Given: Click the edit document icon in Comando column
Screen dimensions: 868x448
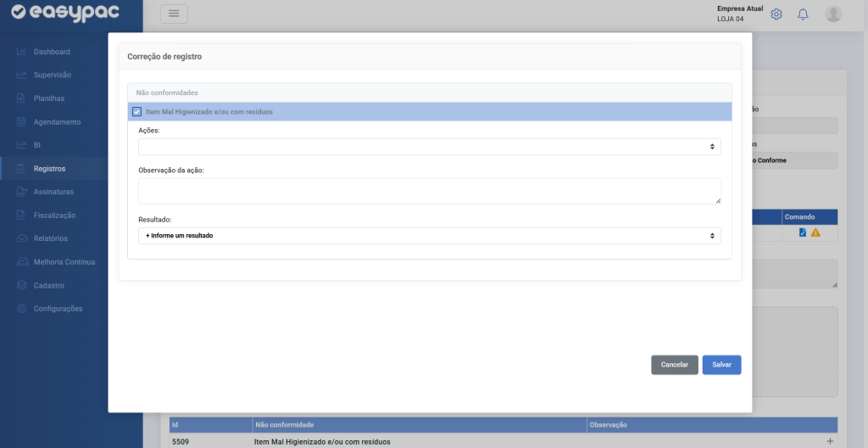Looking at the screenshot, I should click(803, 232).
